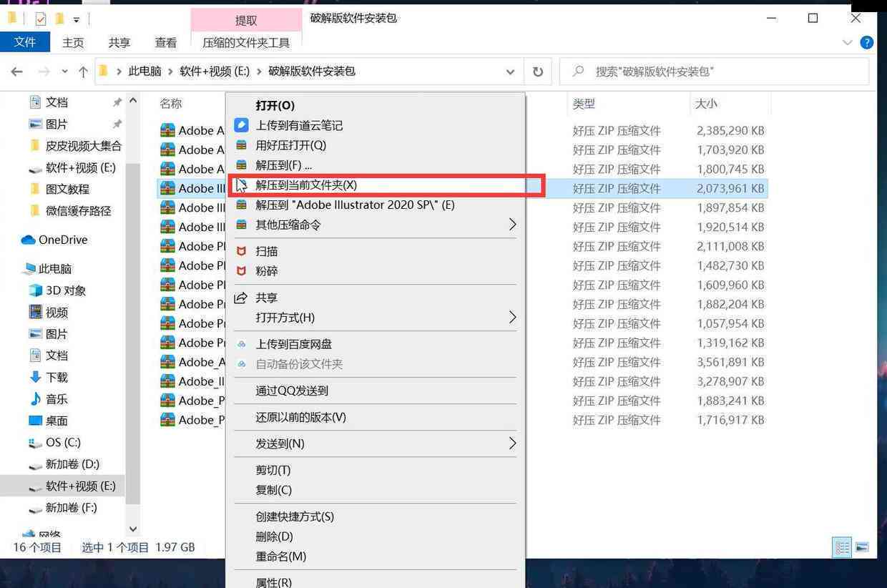
Task: Select 用好压打开(Q) menu entry
Action: pyautogui.click(x=290, y=145)
